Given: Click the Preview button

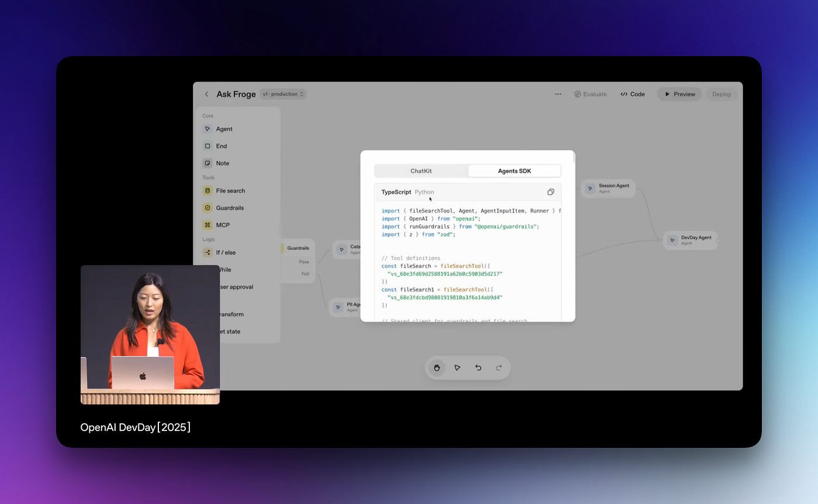Looking at the screenshot, I should pos(680,94).
